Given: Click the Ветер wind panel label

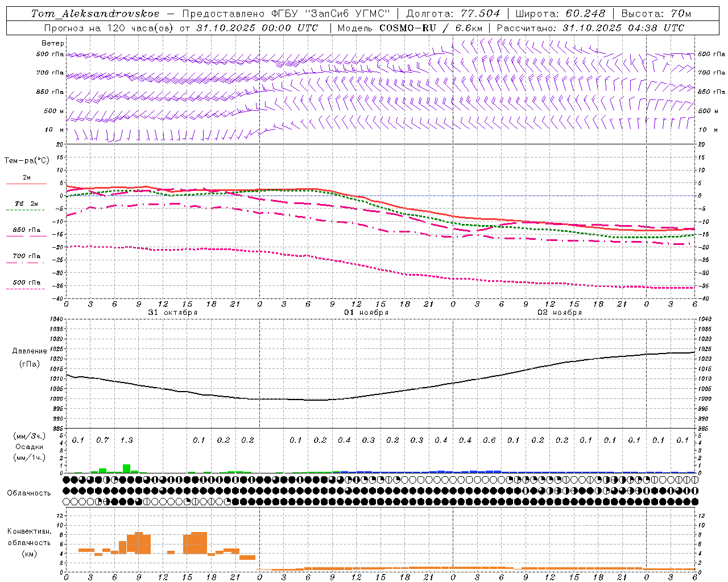Looking at the screenshot, I should pos(53,43).
